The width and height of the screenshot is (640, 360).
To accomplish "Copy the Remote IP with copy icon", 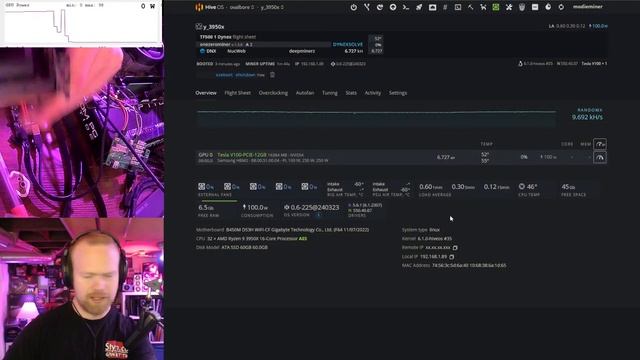I will click(x=455, y=248).
